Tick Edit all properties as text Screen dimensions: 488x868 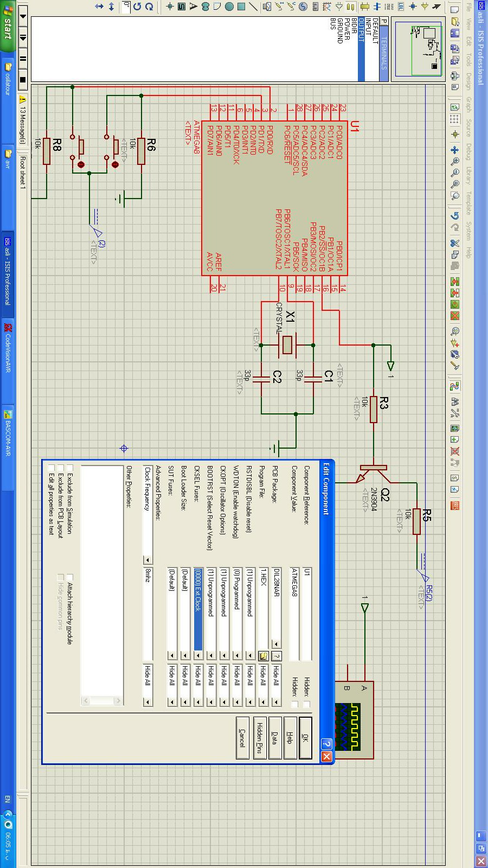[52, 468]
